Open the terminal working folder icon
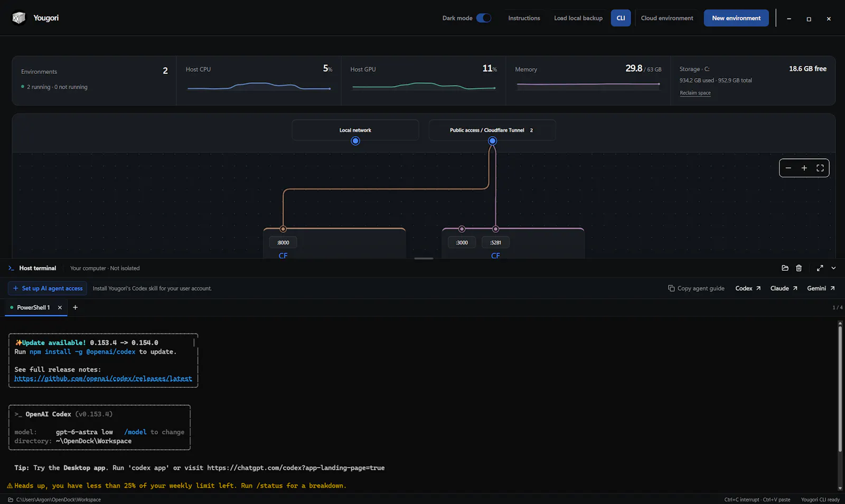 [785, 268]
